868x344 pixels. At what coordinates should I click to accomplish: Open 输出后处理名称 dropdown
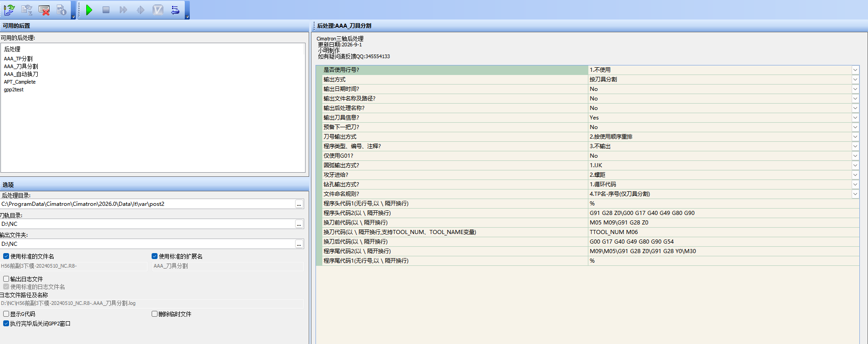[855, 108]
